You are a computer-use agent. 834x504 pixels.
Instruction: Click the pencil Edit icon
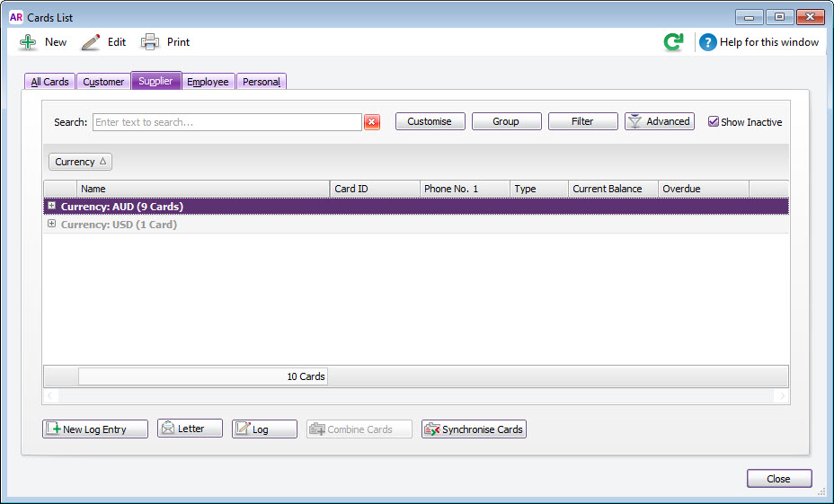point(91,42)
